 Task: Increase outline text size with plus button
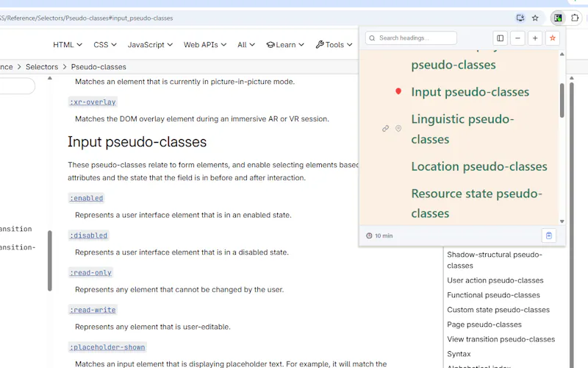535,38
